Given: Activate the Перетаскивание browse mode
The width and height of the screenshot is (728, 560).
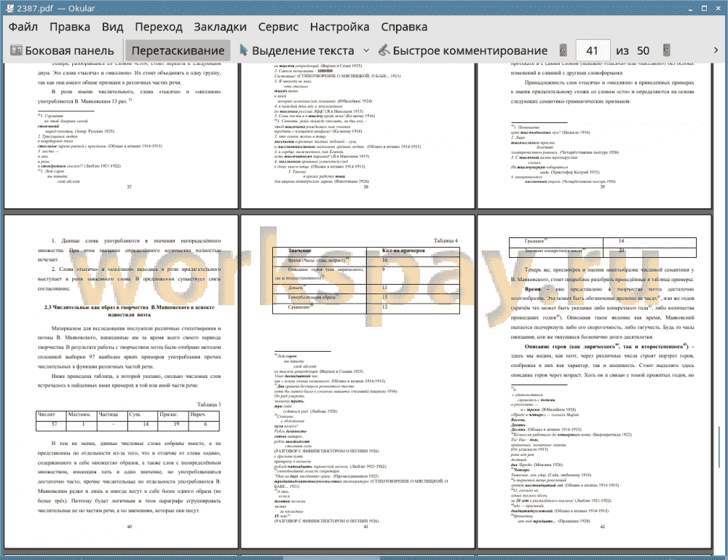Looking at the screenshot, I should (x=178, y=51).
